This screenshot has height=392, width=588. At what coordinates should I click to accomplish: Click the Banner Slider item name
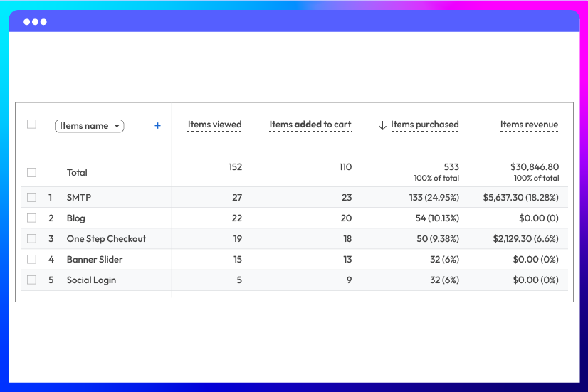point(95,259)
